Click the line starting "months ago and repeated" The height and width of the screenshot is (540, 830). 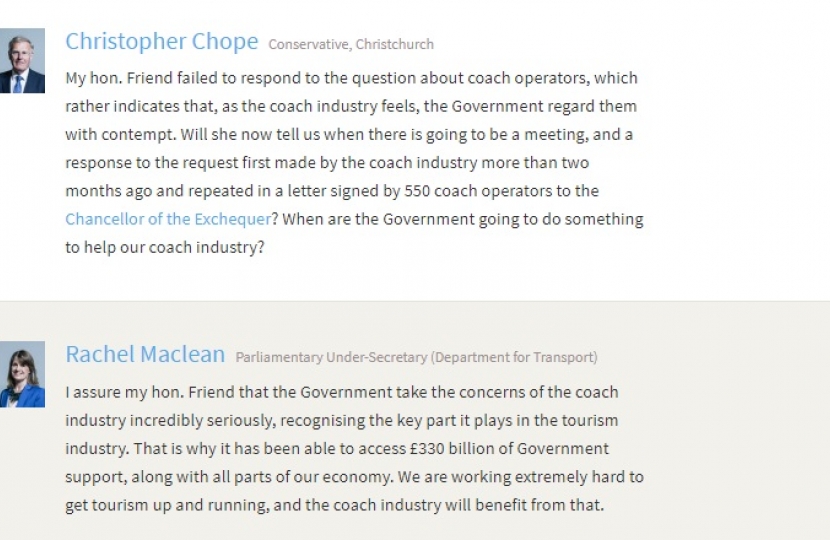click(332, 190)
